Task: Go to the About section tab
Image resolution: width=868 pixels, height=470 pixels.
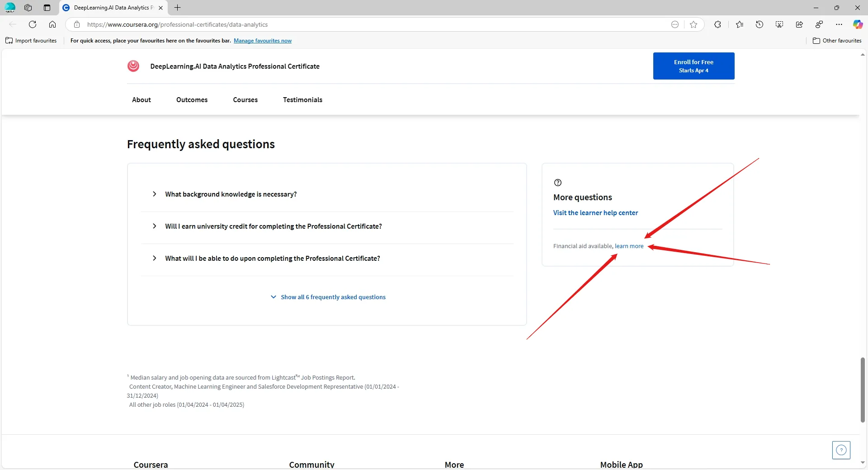Action: click(x=142, y=100)
